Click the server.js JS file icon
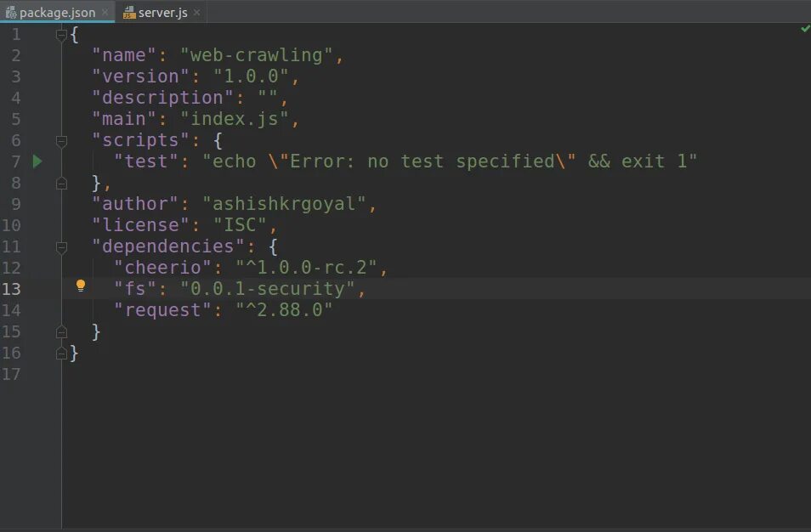The height and width of the screenshot is (532, 811). pyautogui.click(x=129, y=13)
